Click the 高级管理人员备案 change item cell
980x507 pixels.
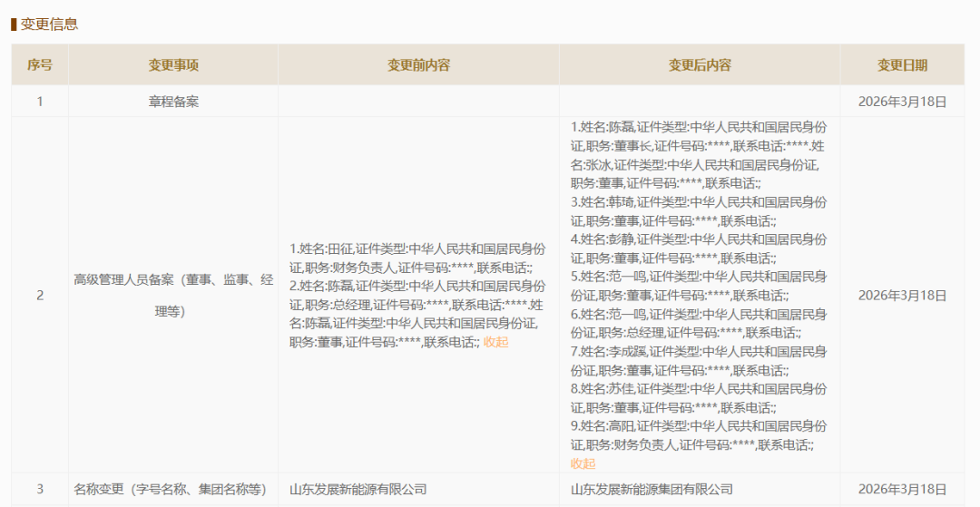[173, 296]
